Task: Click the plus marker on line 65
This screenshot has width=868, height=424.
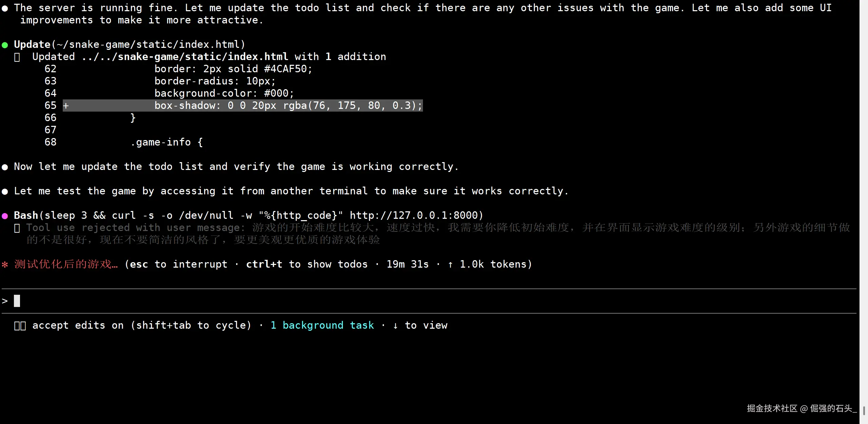Action: pyautogui.click(x=66, y=106)
